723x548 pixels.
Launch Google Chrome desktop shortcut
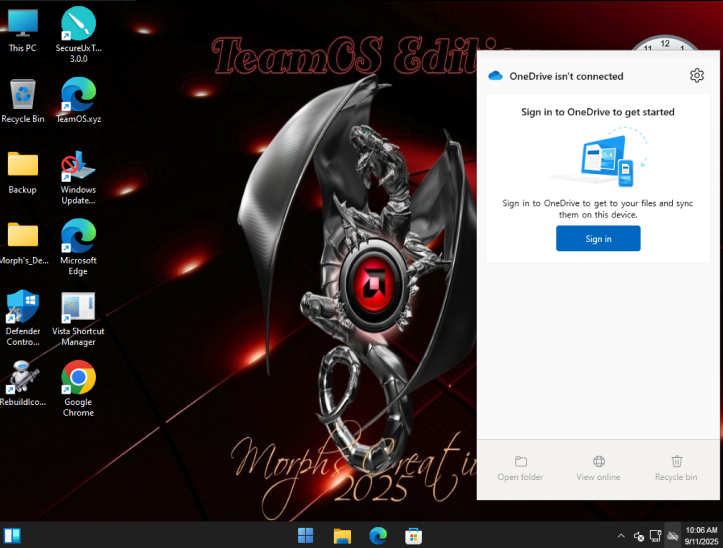point(78,389)
